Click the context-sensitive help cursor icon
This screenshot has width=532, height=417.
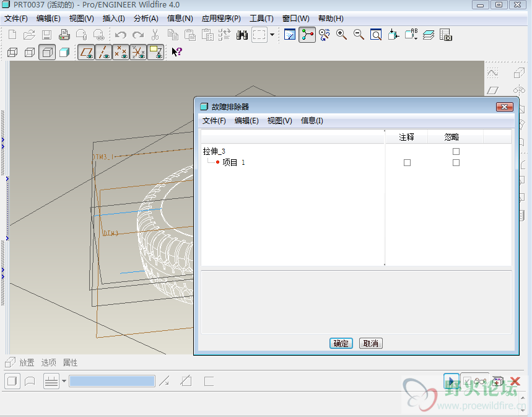[x=177, y=52]
